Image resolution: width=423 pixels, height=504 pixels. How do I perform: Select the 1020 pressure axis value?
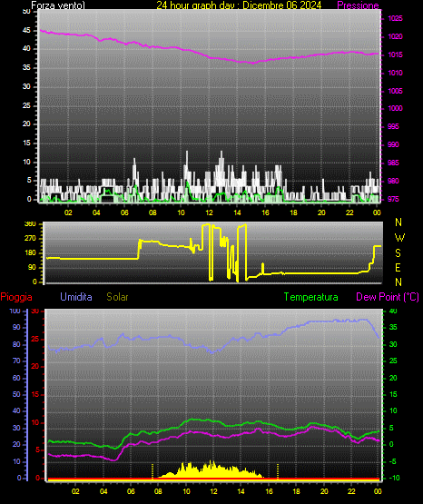(395, 36)
